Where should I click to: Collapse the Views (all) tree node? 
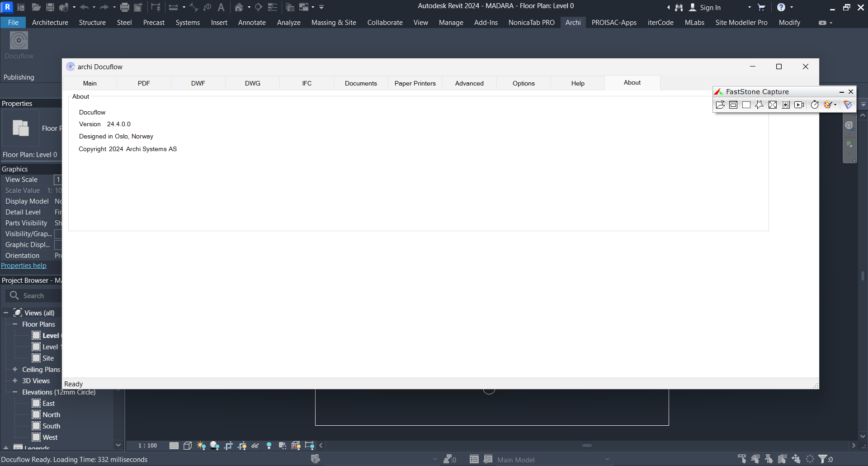coord(6,313)
